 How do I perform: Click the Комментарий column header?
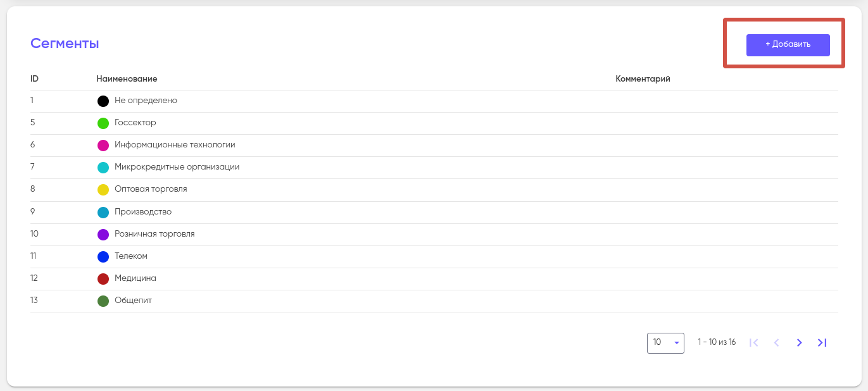643,79
